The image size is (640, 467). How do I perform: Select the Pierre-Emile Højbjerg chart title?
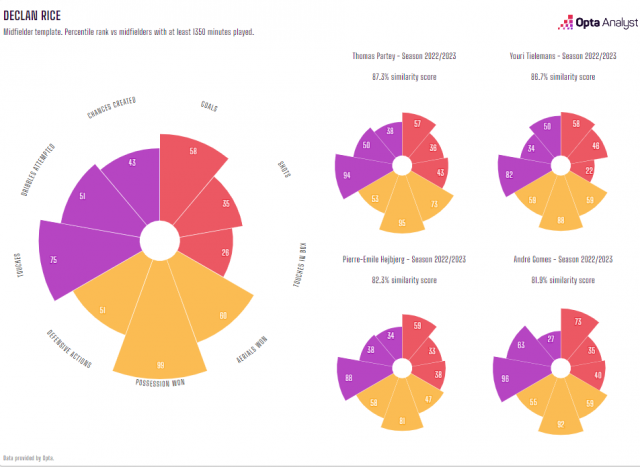tap(404, 259)
